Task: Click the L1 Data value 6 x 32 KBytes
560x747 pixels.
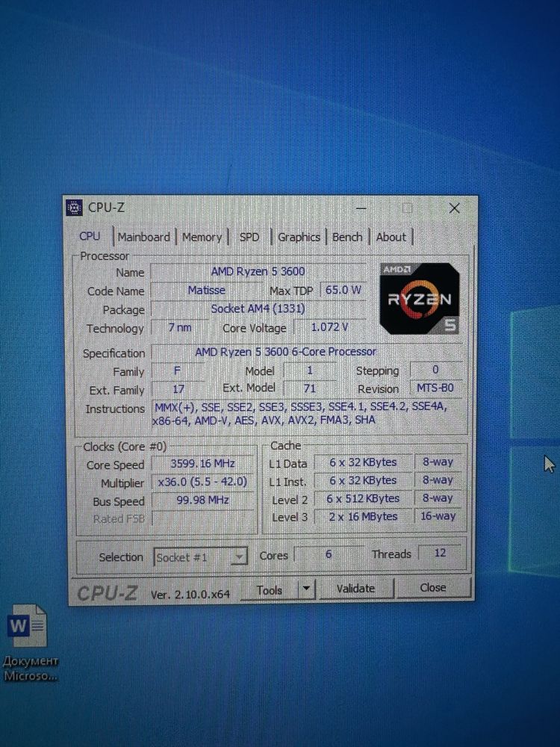Action: click(x=363, y=462)
